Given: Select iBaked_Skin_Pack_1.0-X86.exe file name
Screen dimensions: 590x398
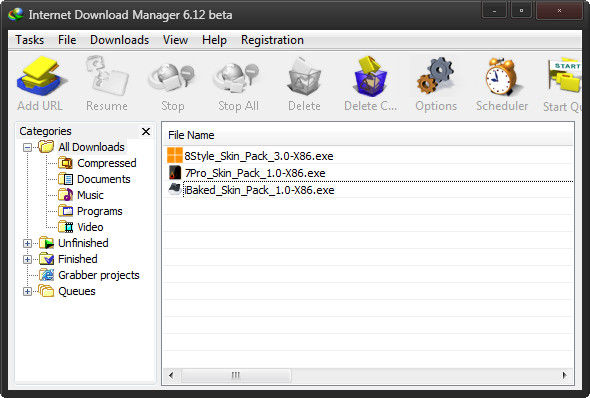Looking at the screenshot, I should point(259,190).
